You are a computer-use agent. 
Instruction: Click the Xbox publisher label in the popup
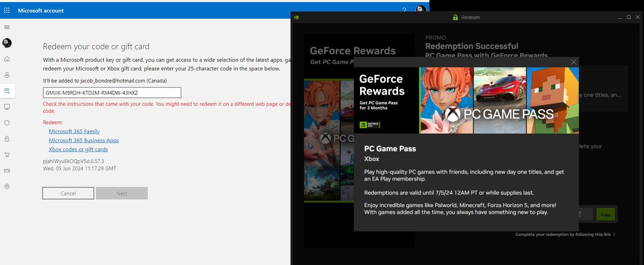[372, 159]
